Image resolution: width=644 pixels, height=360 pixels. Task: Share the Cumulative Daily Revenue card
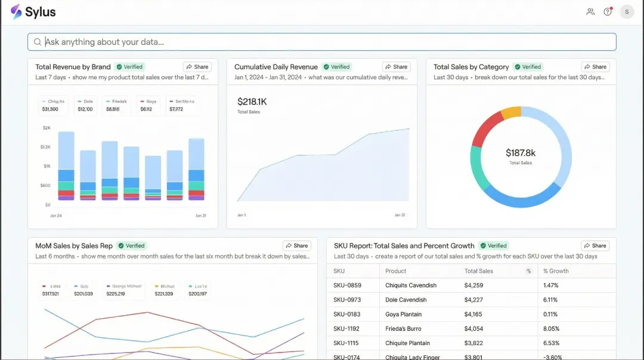tap(396, 66)
